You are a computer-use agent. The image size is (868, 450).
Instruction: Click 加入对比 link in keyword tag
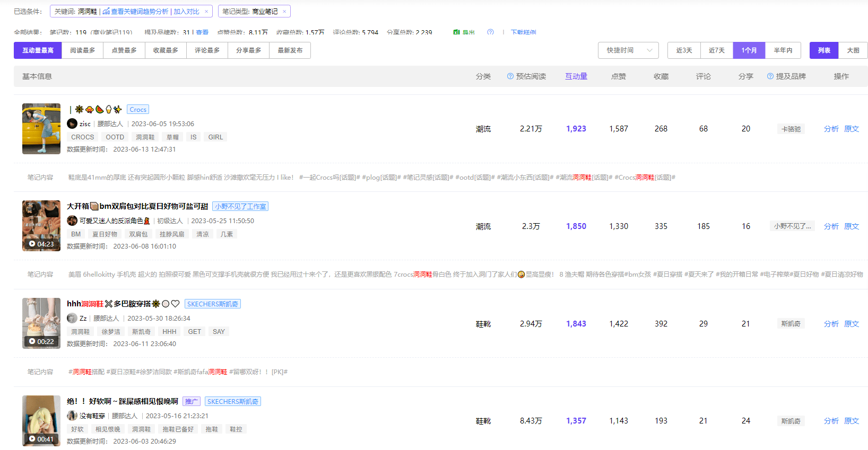click(x=187, y=11)
